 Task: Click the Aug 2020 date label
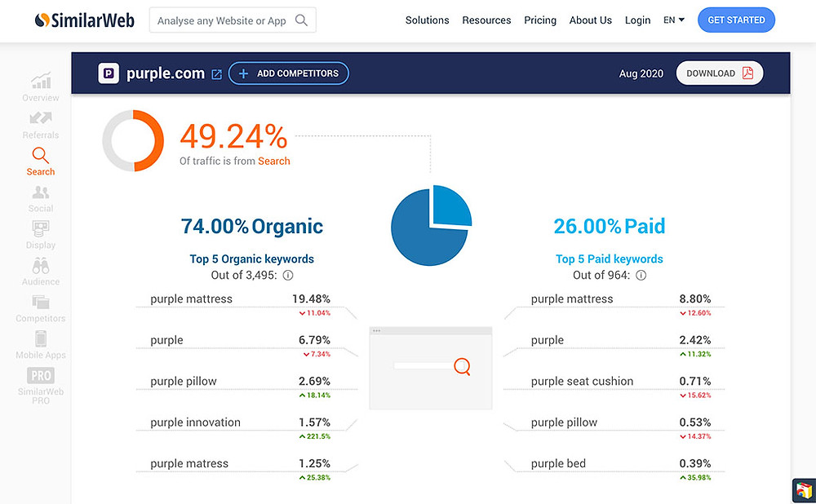tap(641, 74)
